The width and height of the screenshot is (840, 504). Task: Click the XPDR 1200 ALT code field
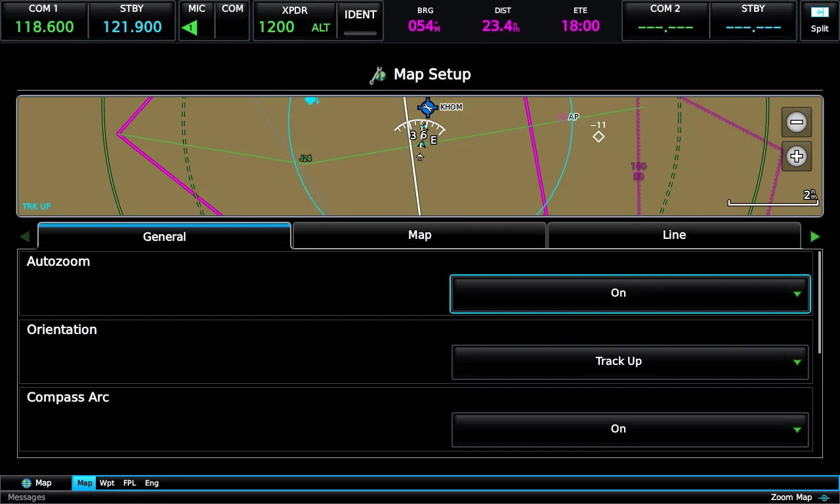[x=295, y=21]
